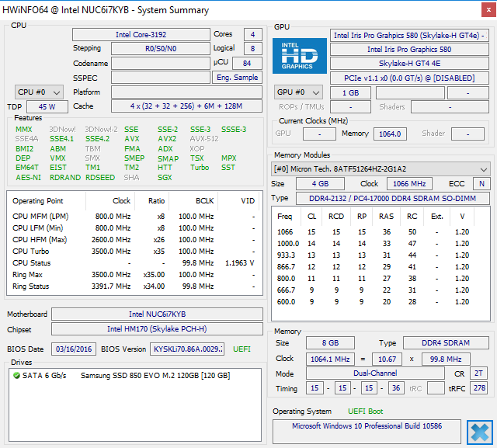The image size is (497, 448).
Task: Click the Stepping value R0/S0/N0
Action: 161,48
